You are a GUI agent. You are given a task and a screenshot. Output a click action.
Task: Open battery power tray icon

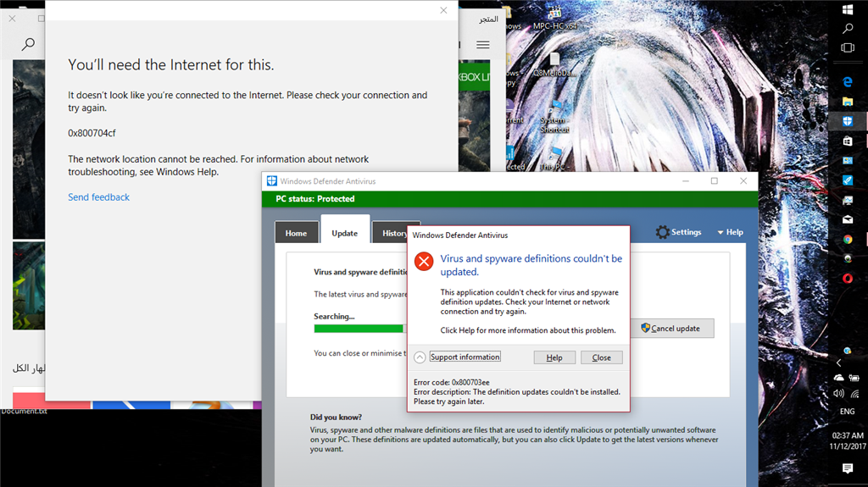pyautogui.click(x=854, y=378)
